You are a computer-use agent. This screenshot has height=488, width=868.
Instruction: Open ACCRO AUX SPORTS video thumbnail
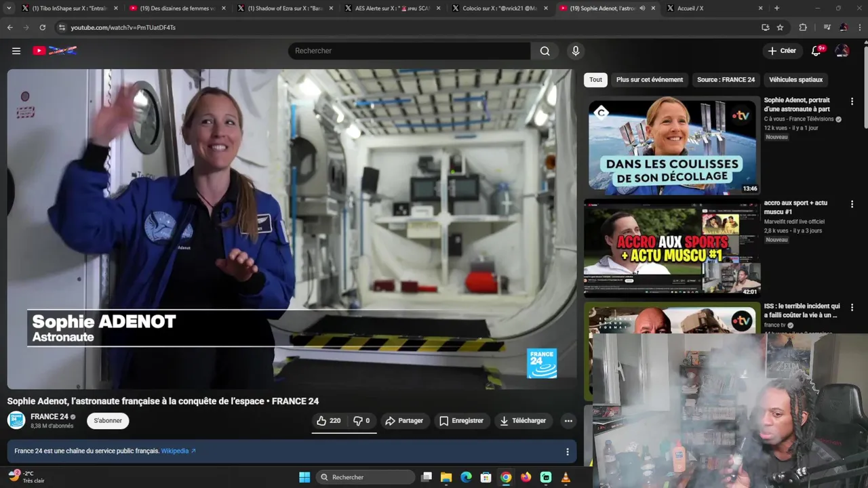pos(672,248)
